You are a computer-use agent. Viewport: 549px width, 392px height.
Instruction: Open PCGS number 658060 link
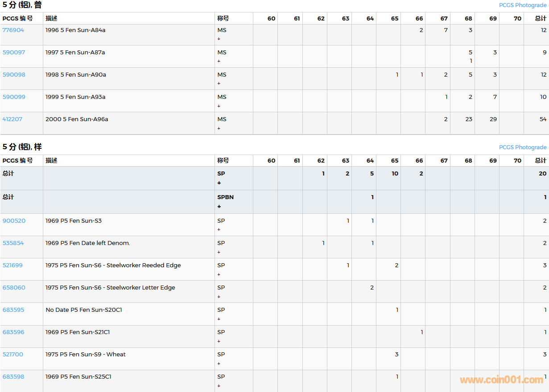[14, 288]
